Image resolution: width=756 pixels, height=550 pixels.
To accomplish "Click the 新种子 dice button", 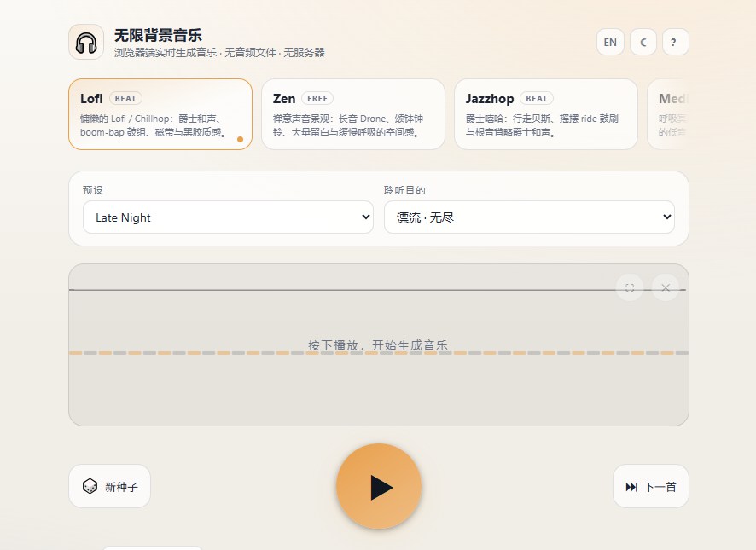I will point(109,486).
